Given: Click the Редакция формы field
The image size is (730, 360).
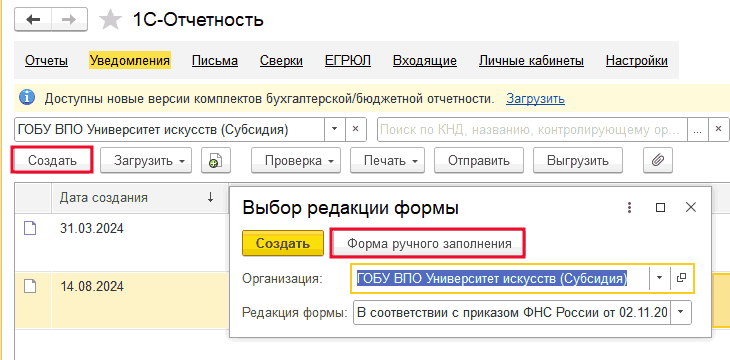Looking at the screenshot, I should coord(512,312).
